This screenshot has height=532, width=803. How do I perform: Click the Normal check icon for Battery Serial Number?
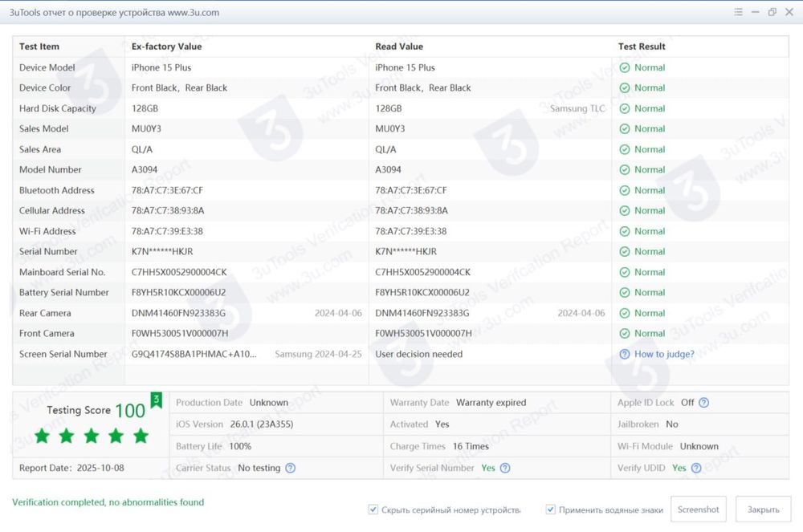coord(624,293)
